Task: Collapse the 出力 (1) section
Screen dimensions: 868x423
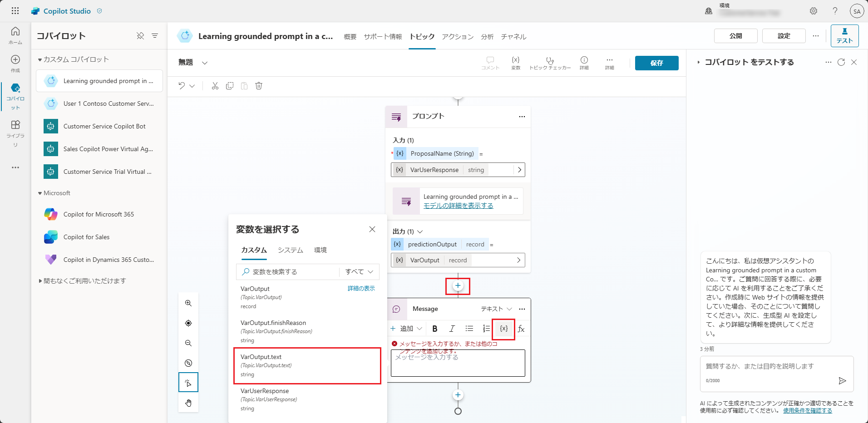Action: (420, 231)
